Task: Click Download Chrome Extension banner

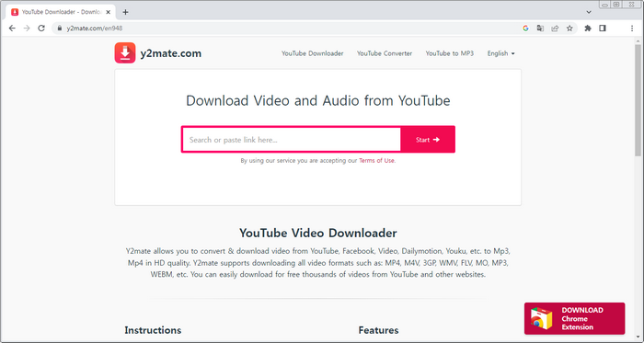Action: coord(574,318)
